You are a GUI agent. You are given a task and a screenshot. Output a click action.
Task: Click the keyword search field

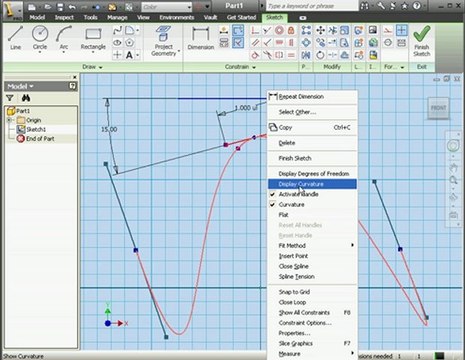click(312, 6)
